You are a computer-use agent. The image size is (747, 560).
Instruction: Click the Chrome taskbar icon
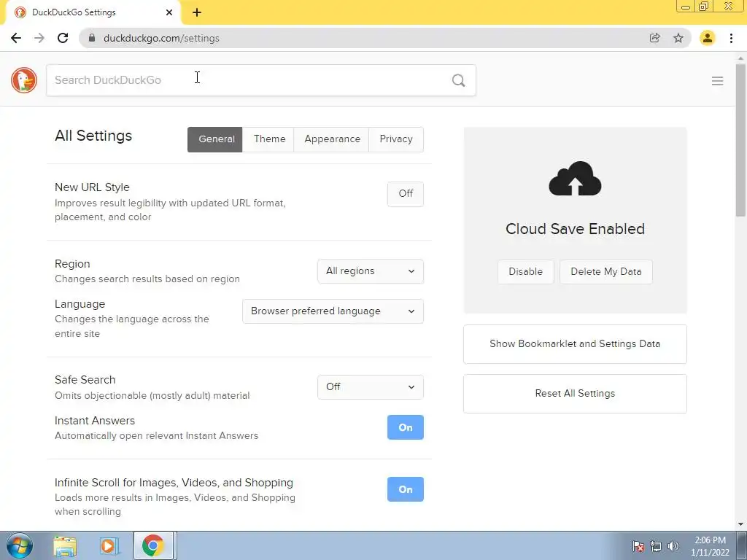tap(153, 545)
